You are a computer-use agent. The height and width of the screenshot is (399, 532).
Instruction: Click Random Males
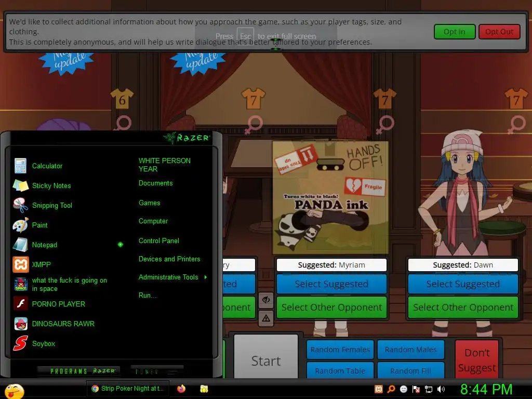410,350
